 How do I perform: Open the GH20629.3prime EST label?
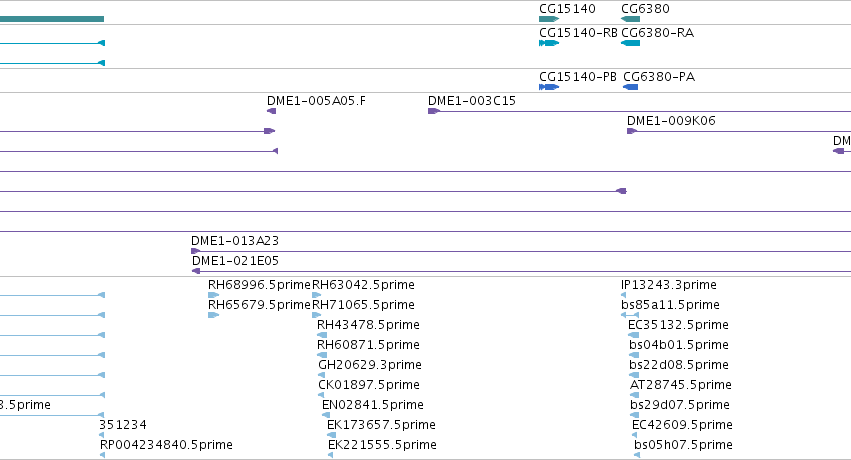370,365
